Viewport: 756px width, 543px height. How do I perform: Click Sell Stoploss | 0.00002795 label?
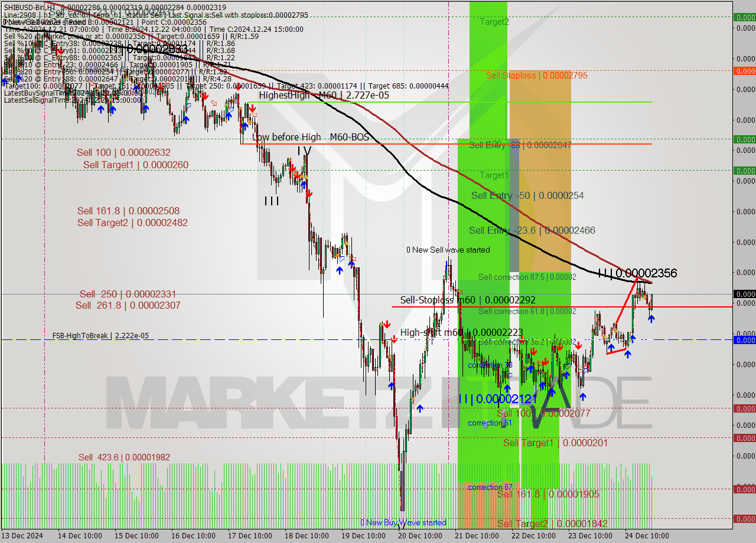pos(537,76)
